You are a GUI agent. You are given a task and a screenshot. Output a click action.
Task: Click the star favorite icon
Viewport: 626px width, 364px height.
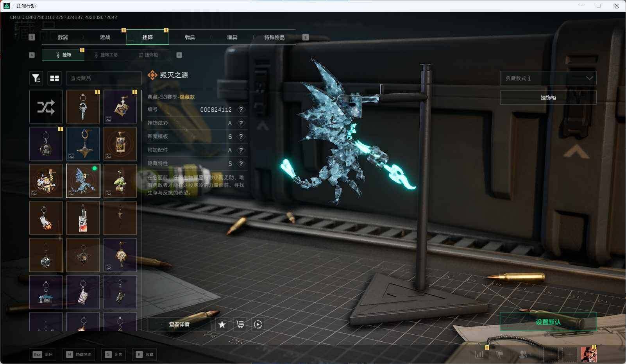click(222, 324)
